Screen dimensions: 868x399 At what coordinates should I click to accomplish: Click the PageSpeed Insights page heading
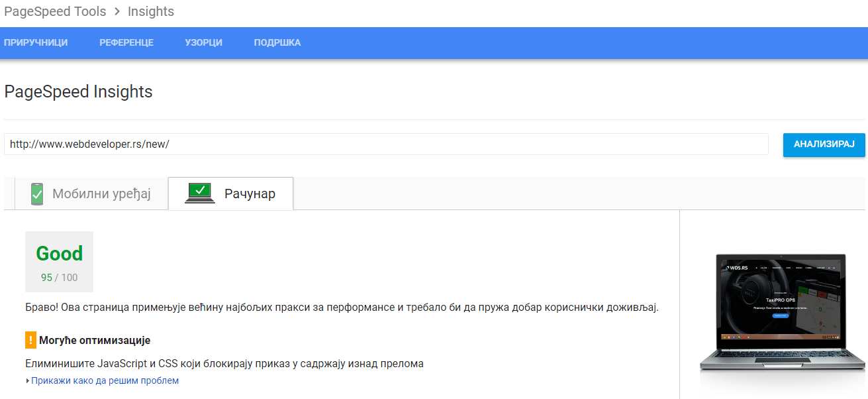click(78, 91)
